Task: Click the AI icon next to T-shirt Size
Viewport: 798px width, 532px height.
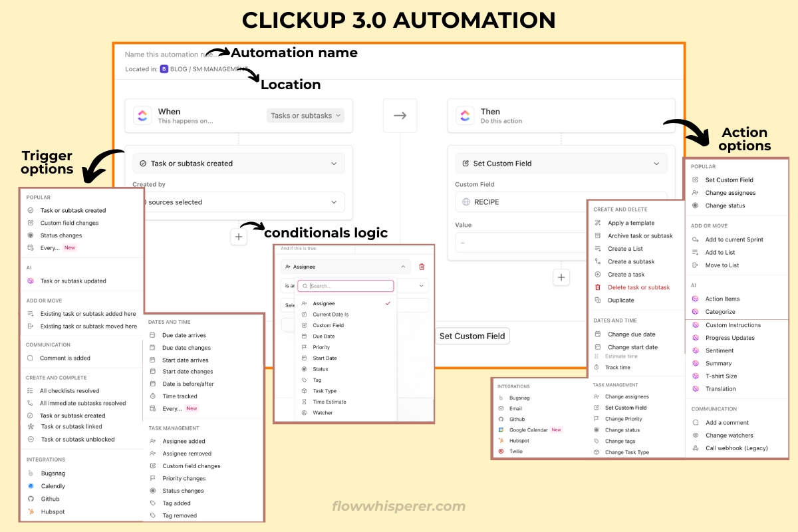Action: click(x=695, y=376)
